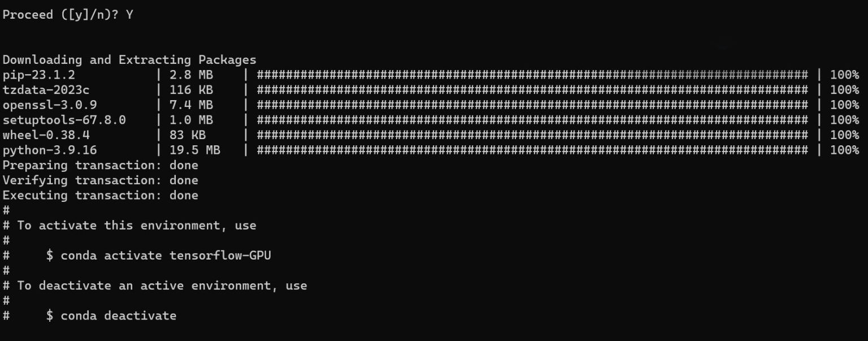This screenshot has width=868, height=341.
Task: Click the 'Proceed ([y]/n)? Y' prompt line
Action: (68, 15)
